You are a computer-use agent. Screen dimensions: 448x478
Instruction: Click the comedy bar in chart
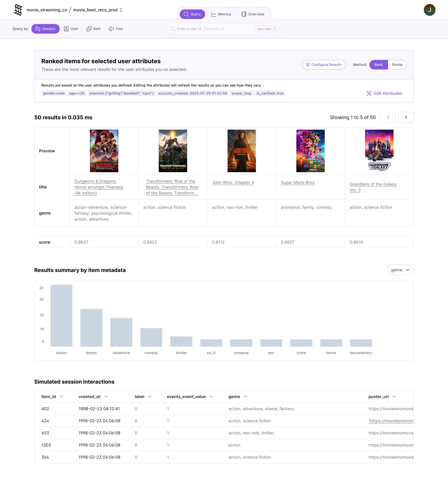coord(151,337)
